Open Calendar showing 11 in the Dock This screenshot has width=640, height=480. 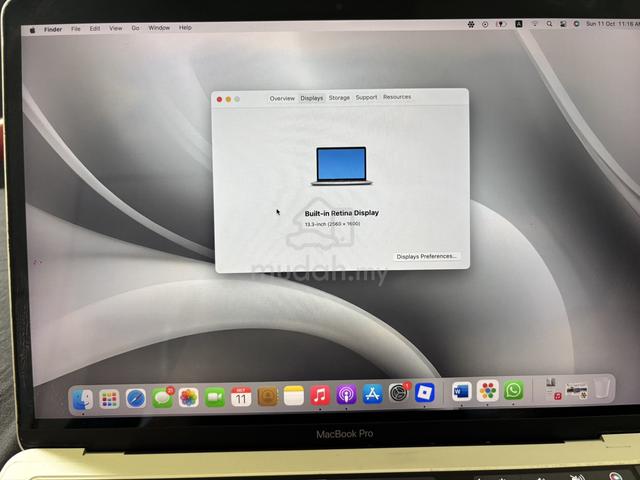click(241, 396)
